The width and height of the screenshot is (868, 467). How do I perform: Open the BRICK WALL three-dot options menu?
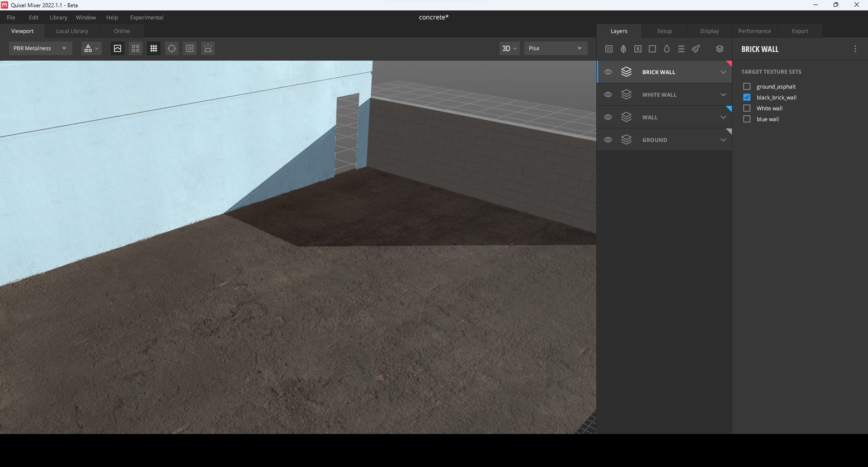855,49
